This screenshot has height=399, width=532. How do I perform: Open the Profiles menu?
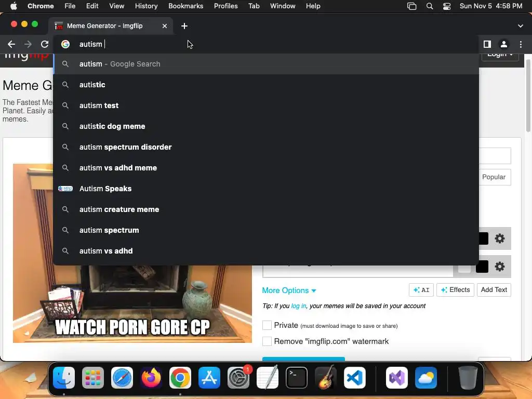[x=225, y=6]
